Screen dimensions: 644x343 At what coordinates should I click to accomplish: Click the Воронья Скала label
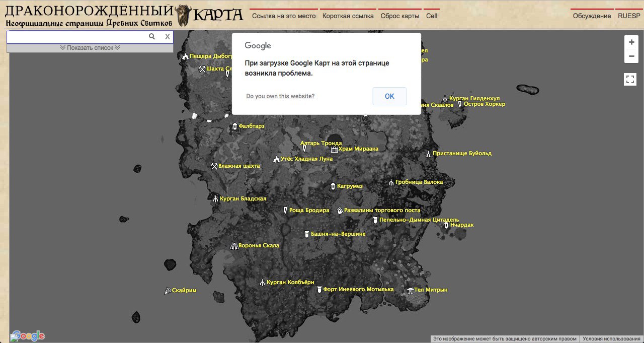click(x=259, y=246)
